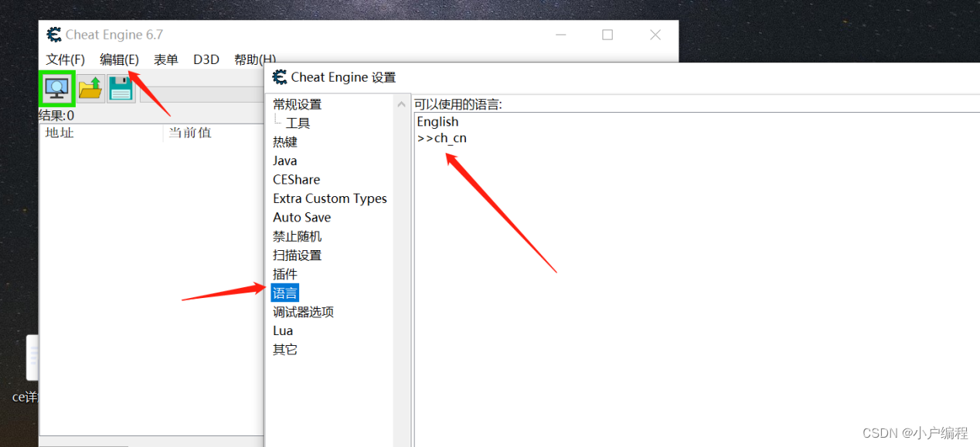Maximize the Cheat Engine 6.7 window
Viewport: 980px width, 447px height.
click(607, 35)
